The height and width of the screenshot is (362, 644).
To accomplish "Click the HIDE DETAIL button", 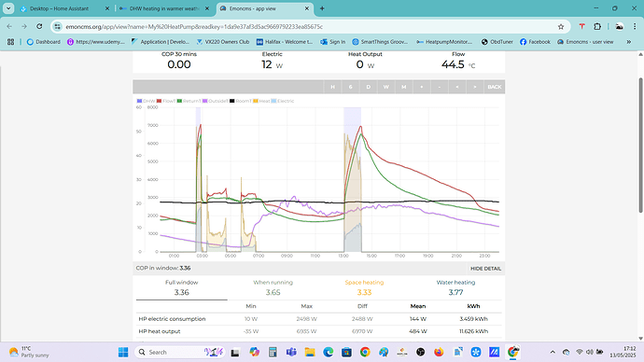I will pos(485,269).
